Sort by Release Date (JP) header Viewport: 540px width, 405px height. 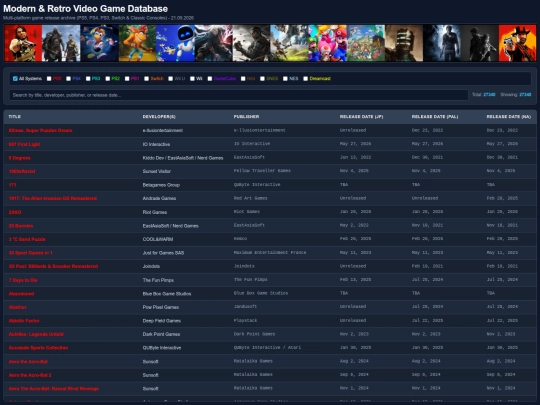coord(361,117)
